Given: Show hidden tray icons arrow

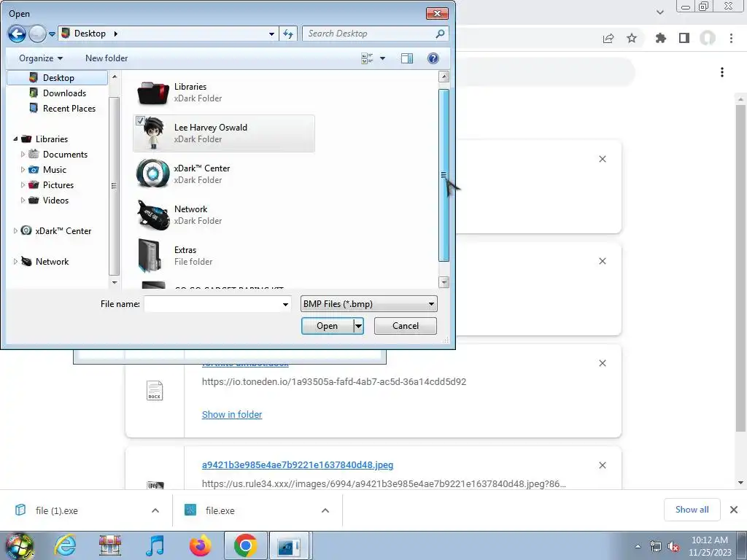Looking at the screenshot, I should click(638, 547).
